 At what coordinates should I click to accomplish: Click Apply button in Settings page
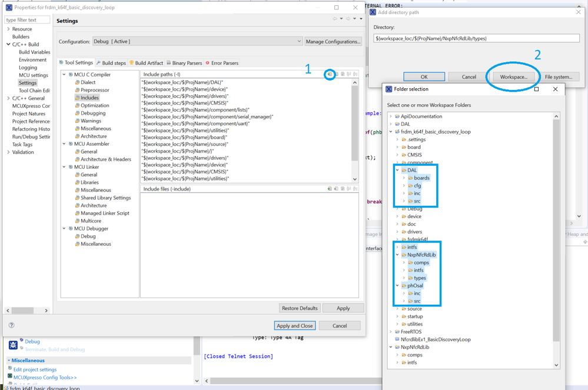point(343,308)
